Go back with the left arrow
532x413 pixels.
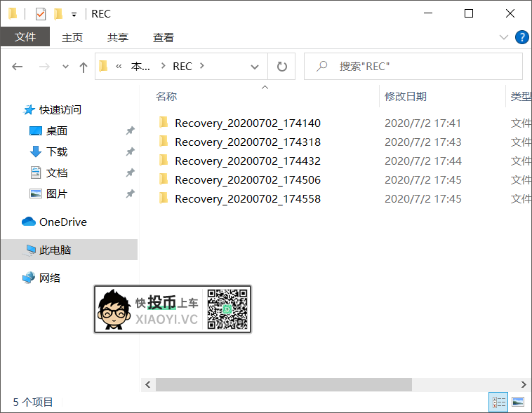(x=18, y=67)
